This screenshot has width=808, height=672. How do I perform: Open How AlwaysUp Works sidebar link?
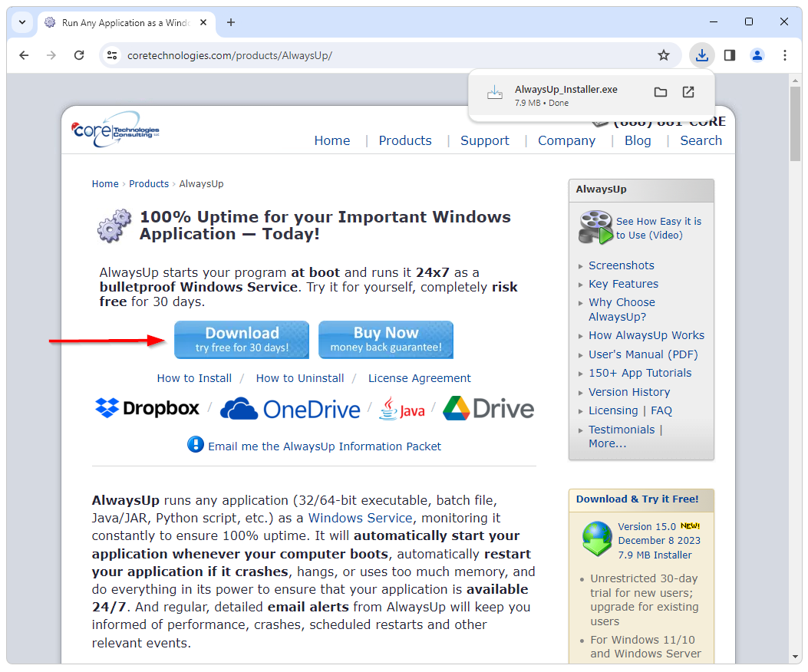tap(646, 335)
